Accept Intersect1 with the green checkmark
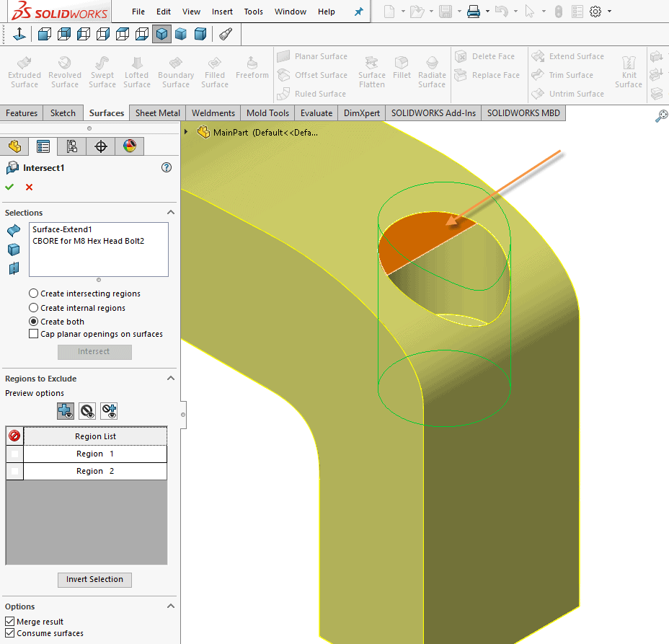The width and height of the screenshot is (669, 644). click(x=9, y=187)
